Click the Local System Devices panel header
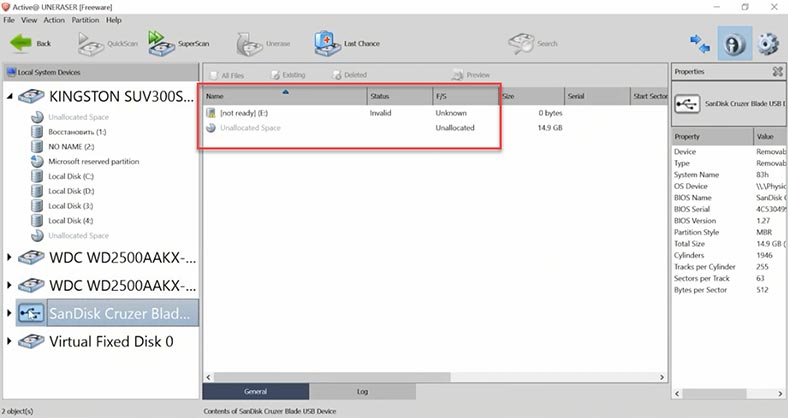788x418 pixels. pos(101,72)
